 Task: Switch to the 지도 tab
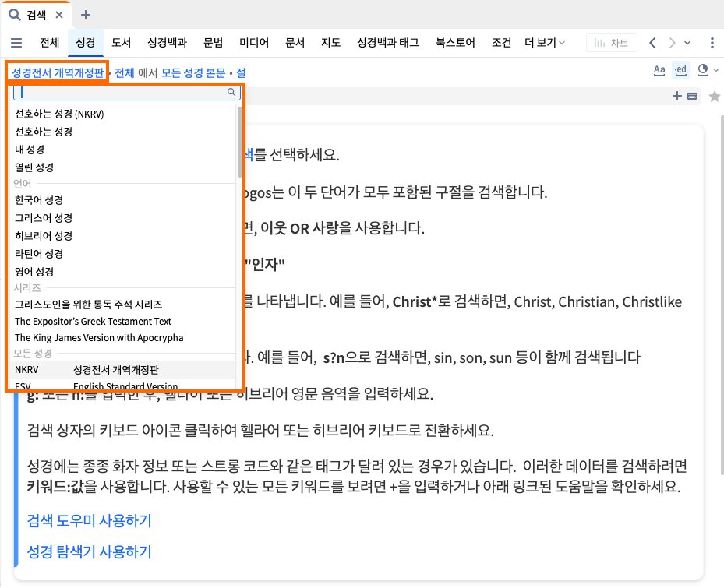[331, 43]
